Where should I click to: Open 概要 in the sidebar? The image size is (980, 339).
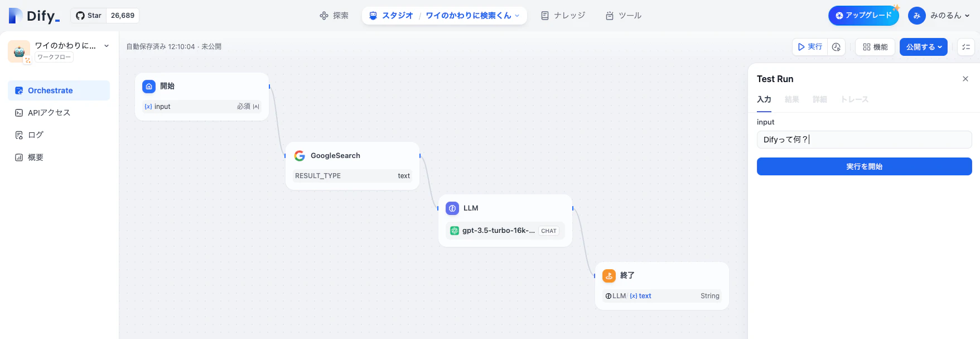tap(59, 157)
